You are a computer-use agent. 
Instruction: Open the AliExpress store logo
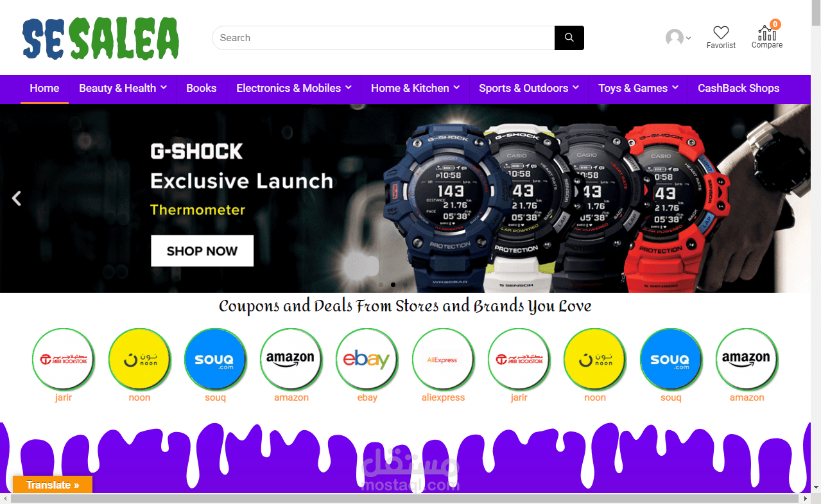[442, 359]
